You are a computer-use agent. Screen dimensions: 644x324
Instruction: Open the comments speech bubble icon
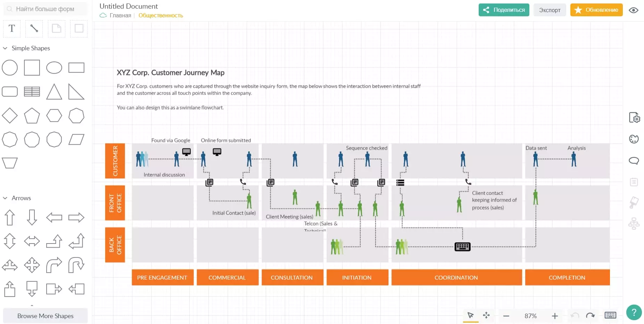click(x=634, y=161)
